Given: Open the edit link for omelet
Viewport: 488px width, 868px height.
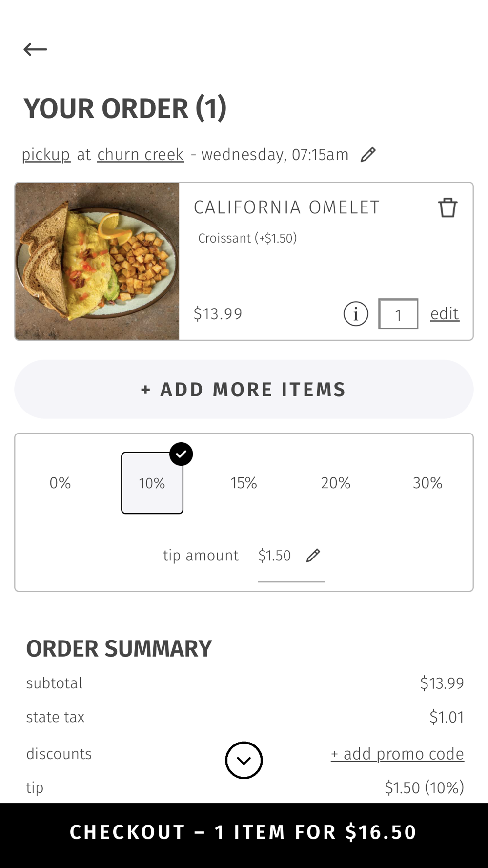Looking at the screenshot, I should click(x=445, y=314).
